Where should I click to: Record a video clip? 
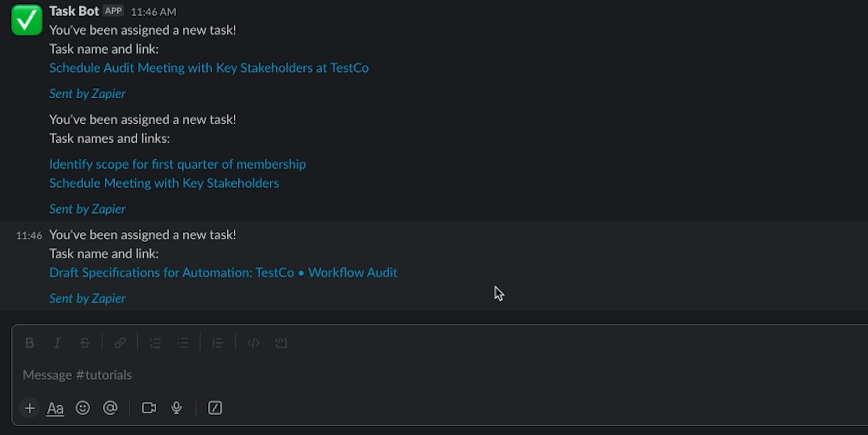pyautogui.click(x=149, y=408)
